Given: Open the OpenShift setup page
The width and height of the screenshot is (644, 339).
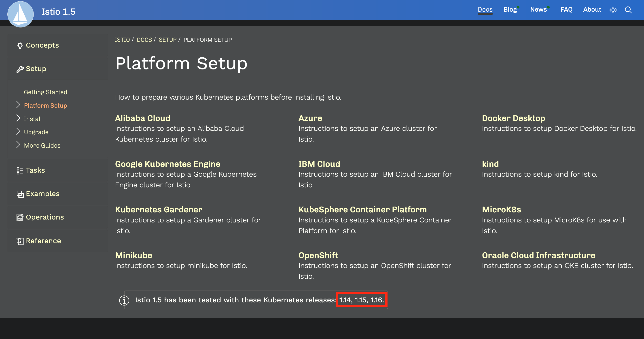Looking at the screenshot, I should click(318, 255).
